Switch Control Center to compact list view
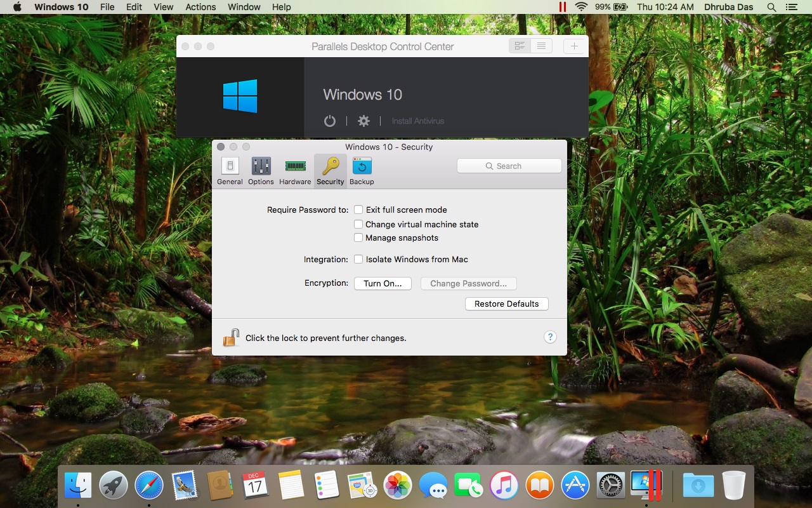Screen dimensions: 812x508 pos(541,46)
